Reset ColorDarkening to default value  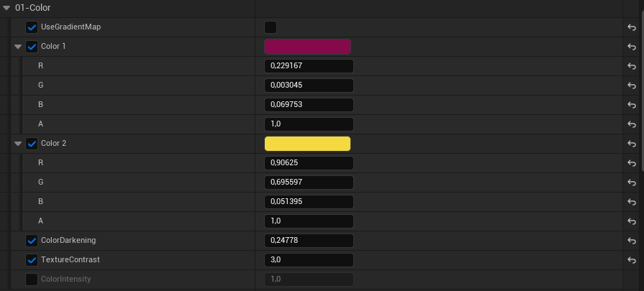tap(632, 241)
